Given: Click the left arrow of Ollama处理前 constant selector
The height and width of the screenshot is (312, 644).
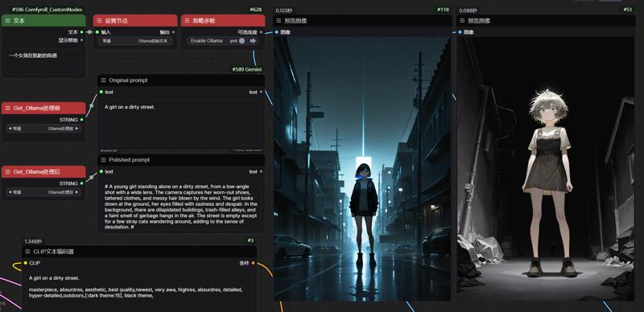Looking at the screenshot, I should pos(9,129).
